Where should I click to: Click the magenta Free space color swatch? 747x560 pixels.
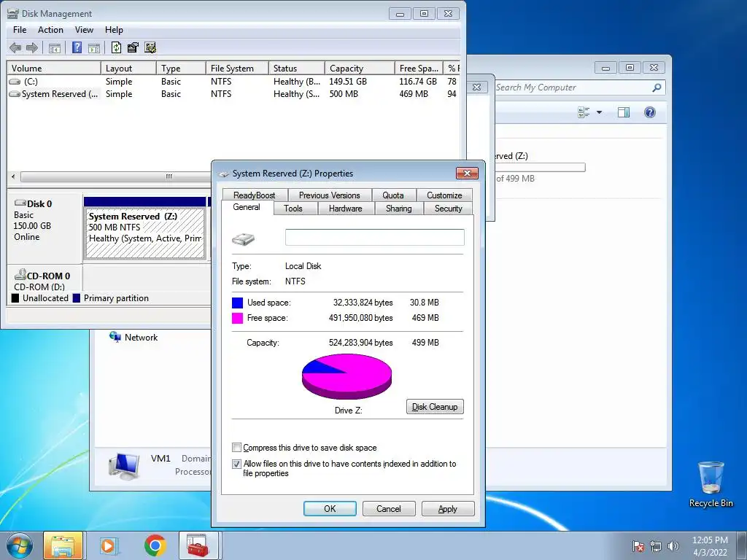point(237,318)
